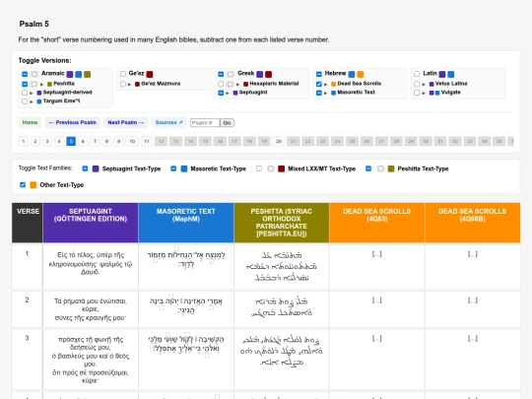532x399 pixels.
Task: Open the Previous Psalm link
Action: coord(73,122)
